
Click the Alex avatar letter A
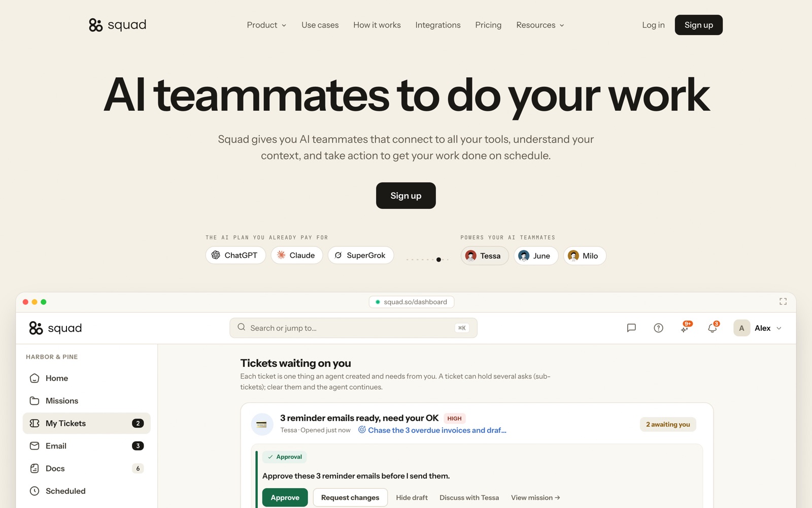click(741, 328)
